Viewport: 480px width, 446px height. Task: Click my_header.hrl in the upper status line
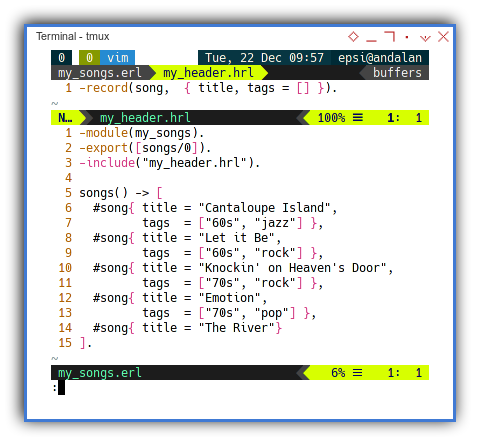coord(145,118)
